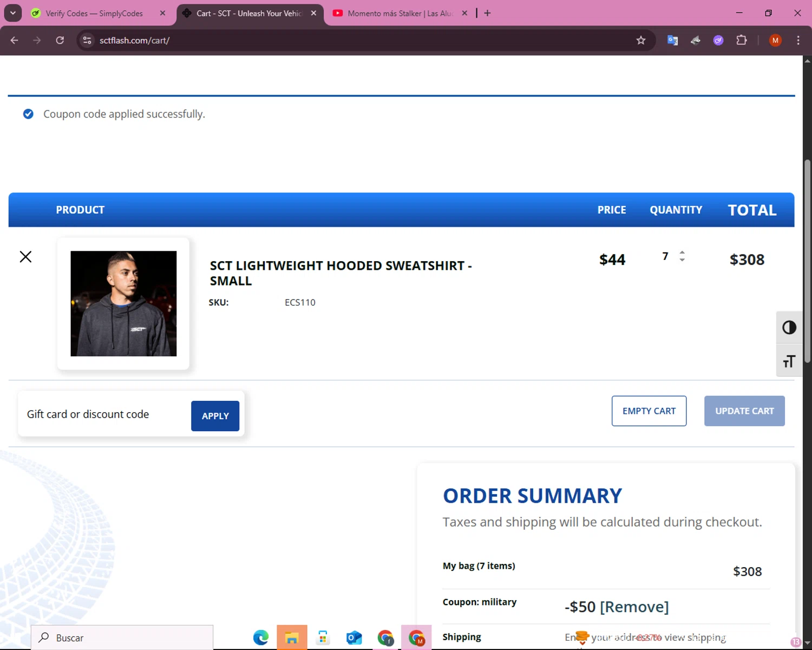Viewport: 812px width, 650px height.
Task: Open a new browser tab
Action: pos(487,13)
